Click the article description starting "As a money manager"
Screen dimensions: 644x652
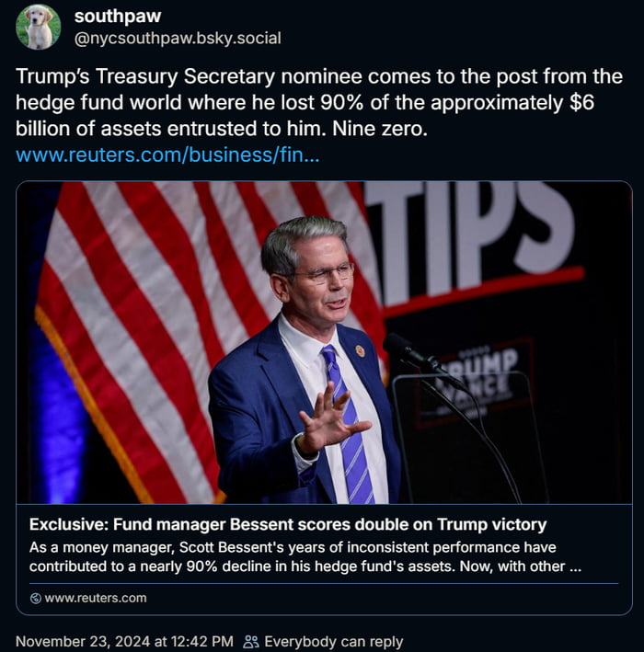pyautogui.click(x=305, y=557)
